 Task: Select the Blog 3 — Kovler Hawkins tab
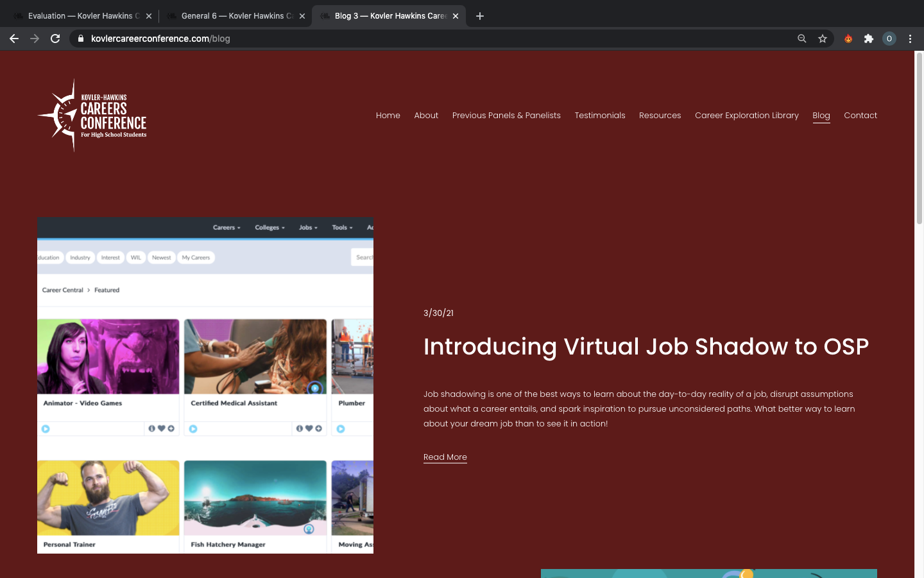pyautogui.click(x=389, y=16)
